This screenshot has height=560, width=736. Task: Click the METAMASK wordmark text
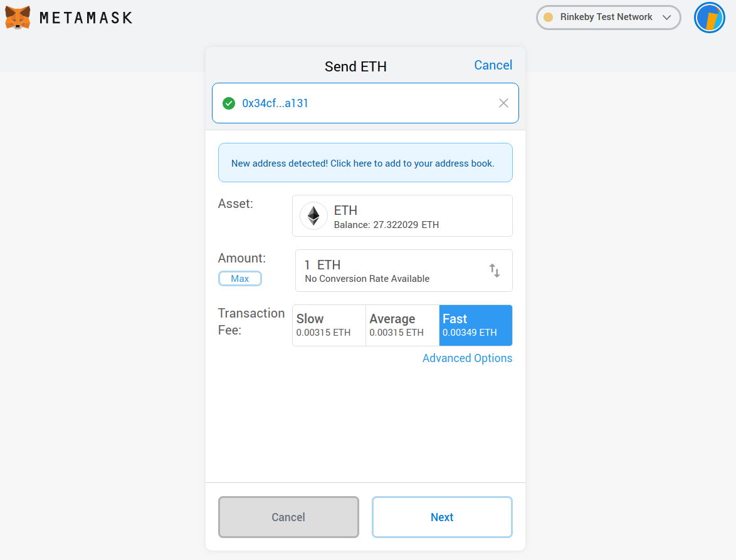pos(86,18)
